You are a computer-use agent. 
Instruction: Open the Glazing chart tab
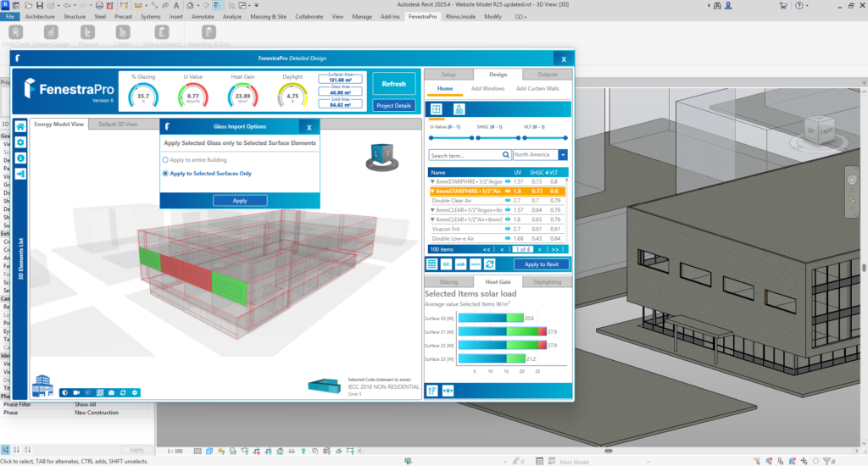[x=448, y=281]
